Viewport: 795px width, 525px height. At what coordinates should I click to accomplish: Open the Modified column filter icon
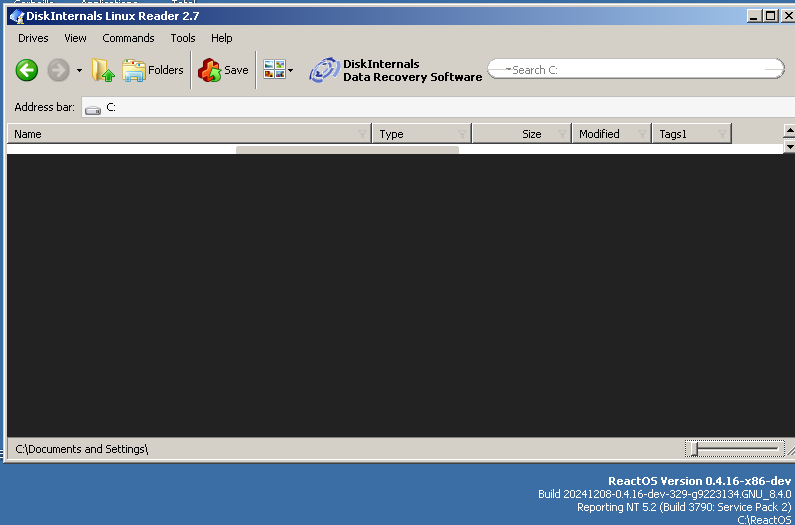tap(642, 134)
